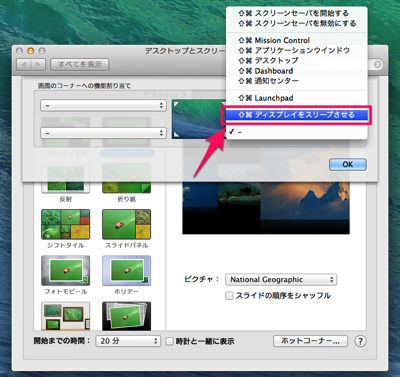Click the ピクチャ: label

tap(201, 279)
